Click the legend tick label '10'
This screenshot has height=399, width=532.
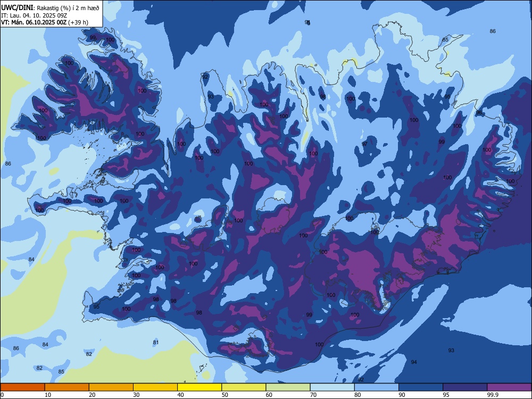click(x=48, y=395)
